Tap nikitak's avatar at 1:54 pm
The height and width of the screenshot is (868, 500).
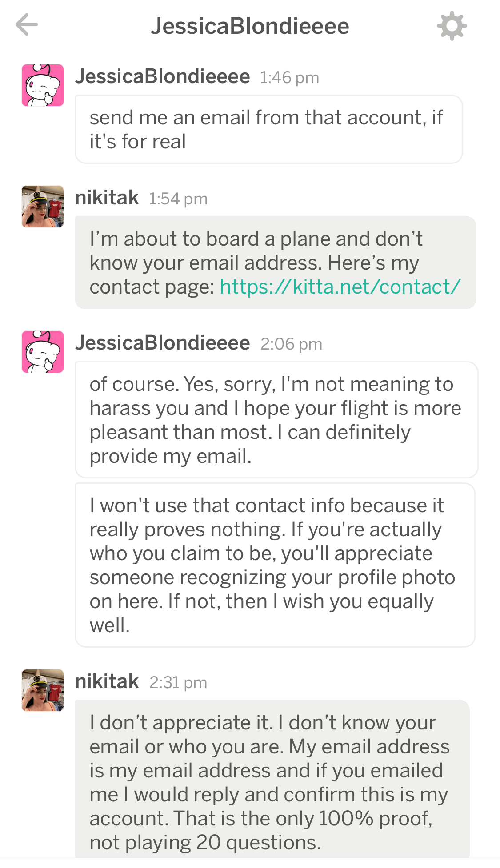click(43, 207)
